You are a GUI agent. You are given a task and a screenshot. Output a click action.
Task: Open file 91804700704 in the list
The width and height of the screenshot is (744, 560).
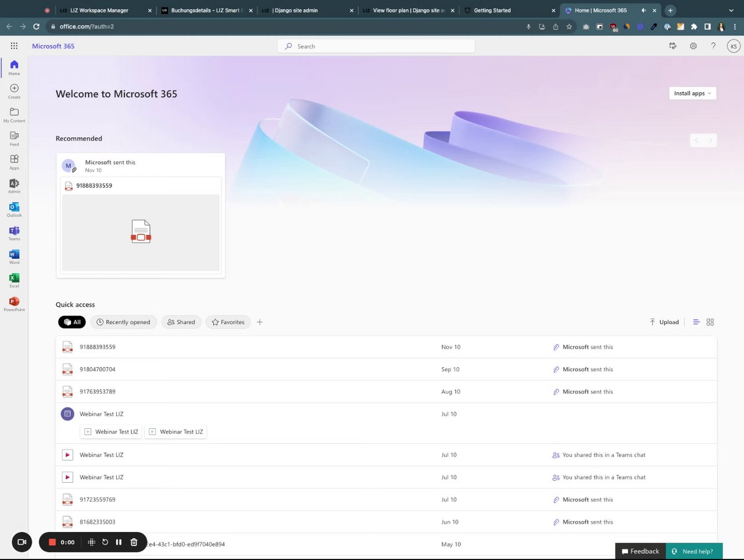[x=386, y=369]
